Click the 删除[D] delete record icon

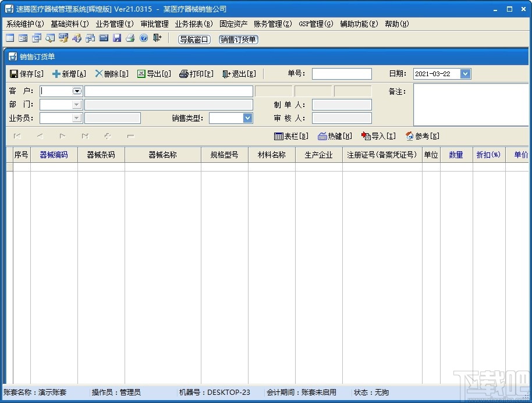[x=110, y=73]
